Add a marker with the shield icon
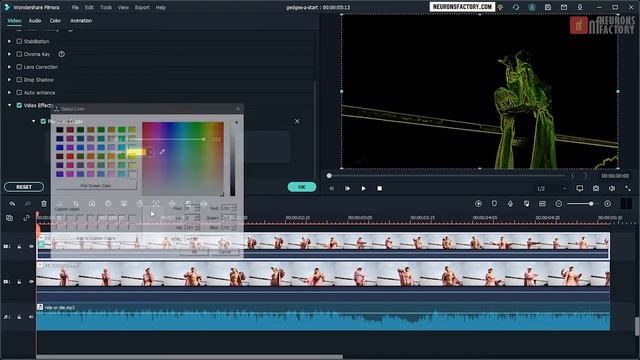The width and height of the screenshot is (640, 360). (x=494, y=204)
